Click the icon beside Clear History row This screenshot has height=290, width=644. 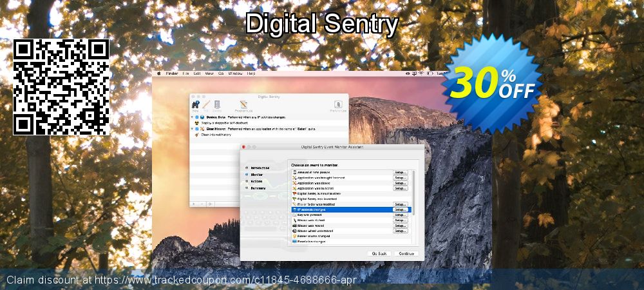click(202, 129)
